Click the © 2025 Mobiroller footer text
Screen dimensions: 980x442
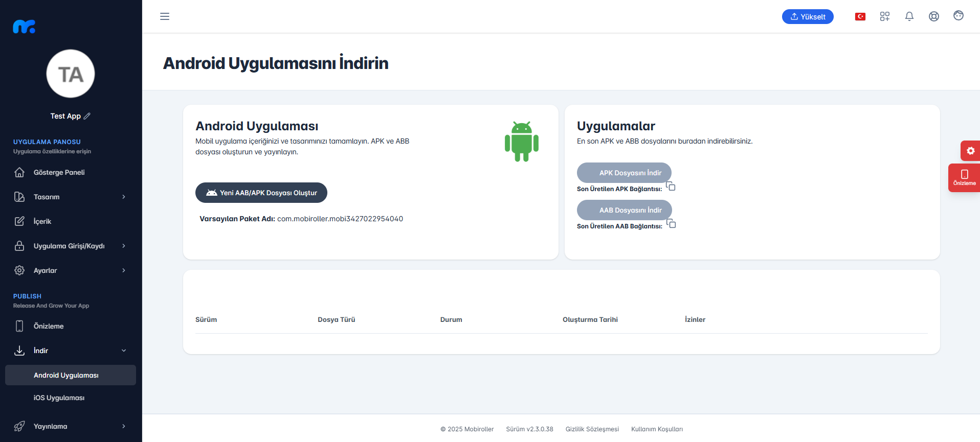click(467, 429)
